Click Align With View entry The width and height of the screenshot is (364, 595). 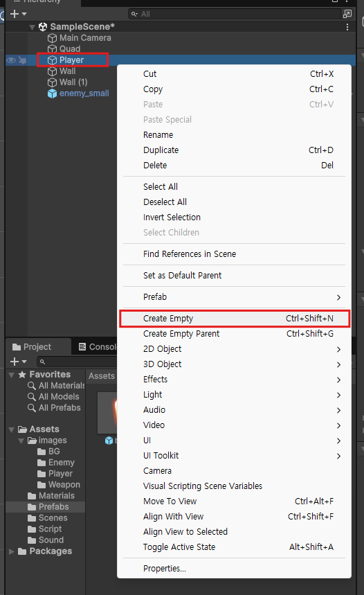click(x=235, y=517)
